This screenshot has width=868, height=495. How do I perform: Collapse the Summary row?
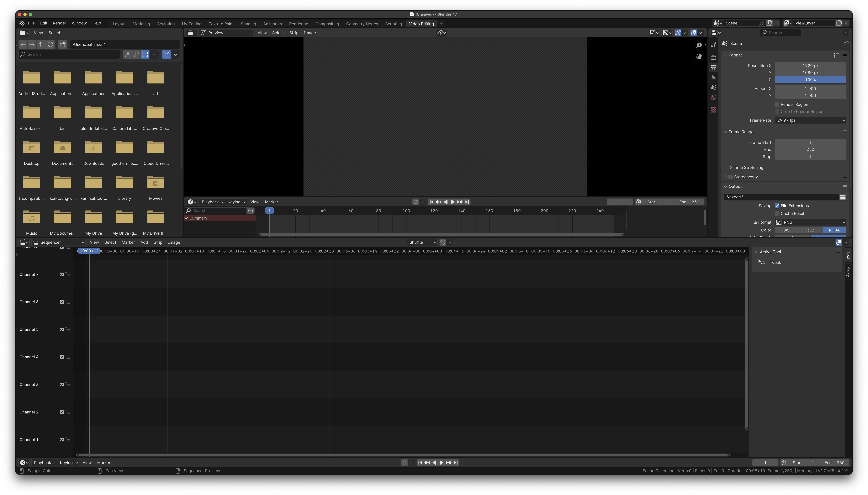(186, 218)
